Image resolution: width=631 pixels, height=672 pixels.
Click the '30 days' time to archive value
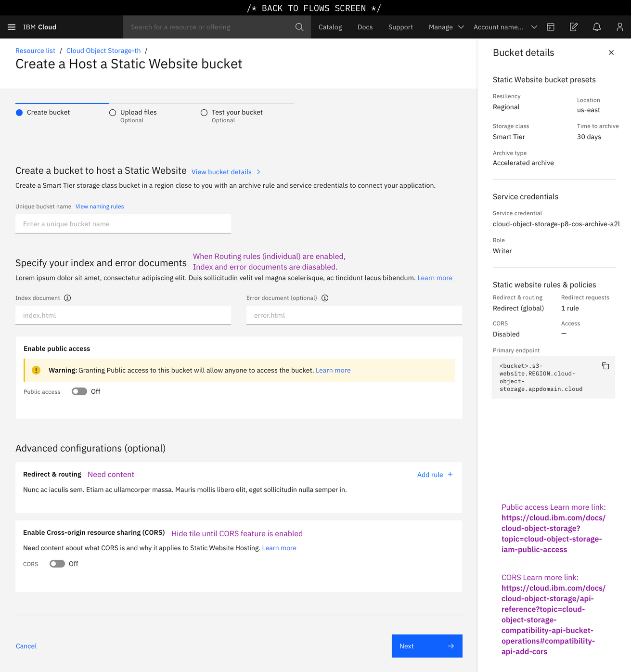pos(589,137)
